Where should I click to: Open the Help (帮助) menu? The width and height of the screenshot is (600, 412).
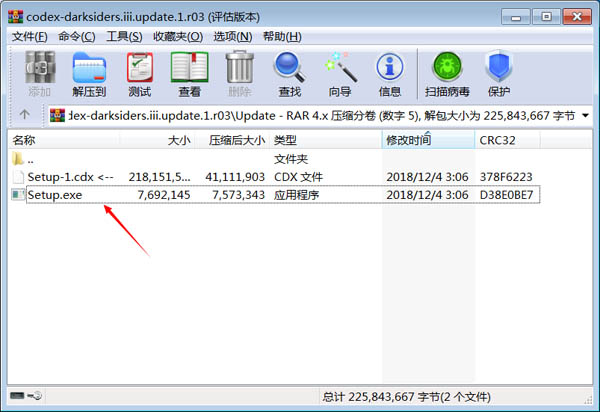click(282, 37)
